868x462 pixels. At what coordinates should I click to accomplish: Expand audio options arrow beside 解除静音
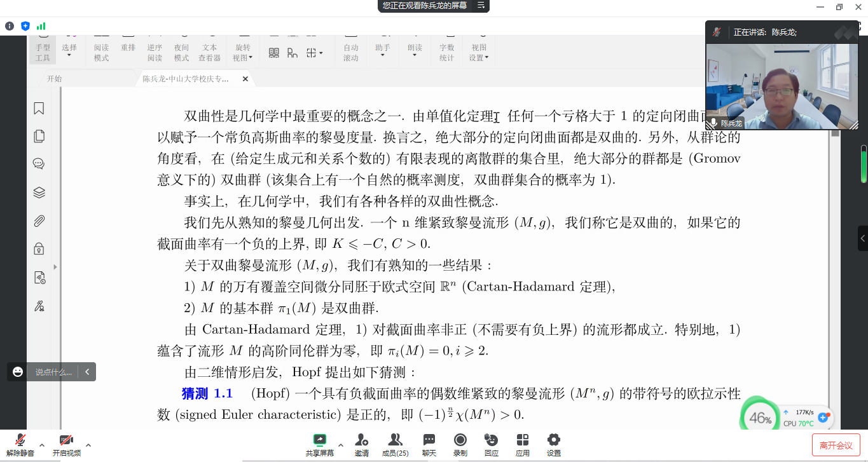pos(42,445)
